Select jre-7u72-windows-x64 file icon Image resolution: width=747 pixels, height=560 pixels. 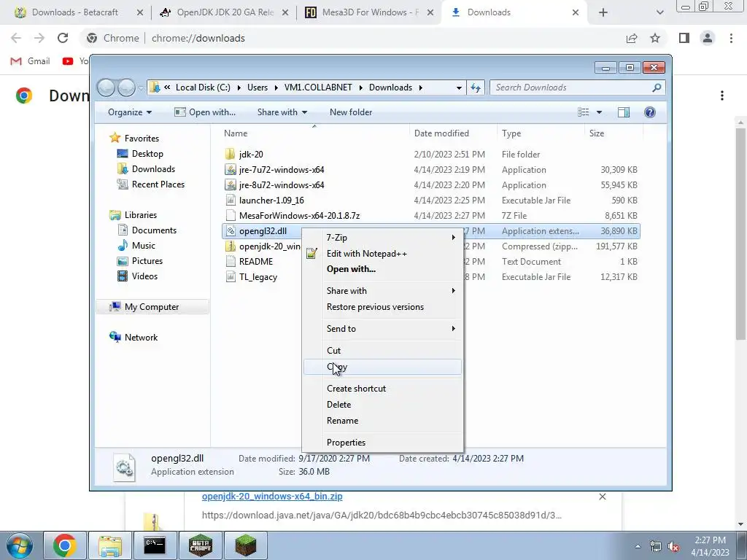(230, 169)
